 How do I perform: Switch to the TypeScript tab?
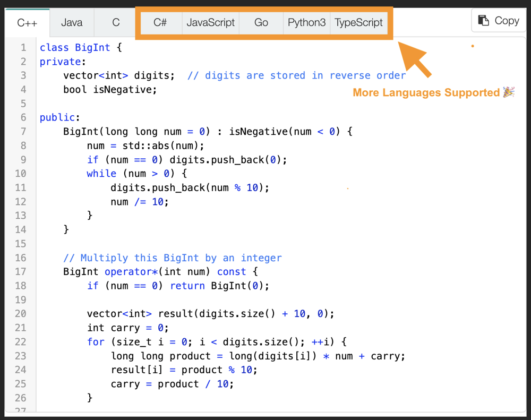pos(358,23)
